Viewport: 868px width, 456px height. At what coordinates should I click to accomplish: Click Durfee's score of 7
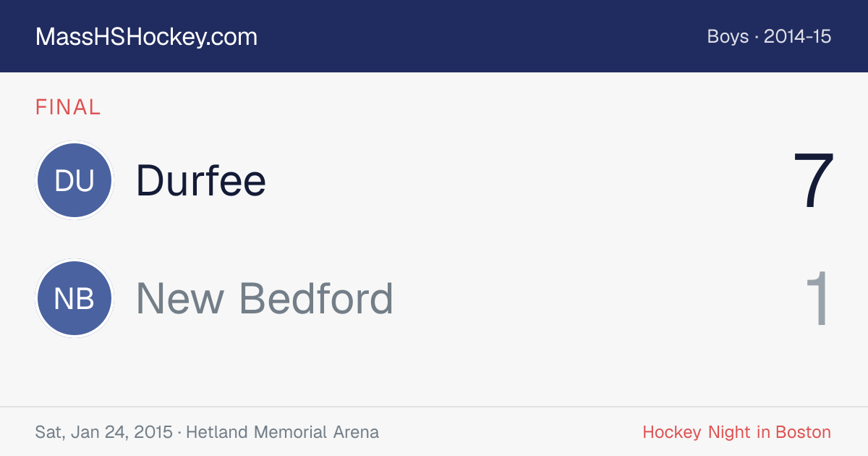[814, 181]
